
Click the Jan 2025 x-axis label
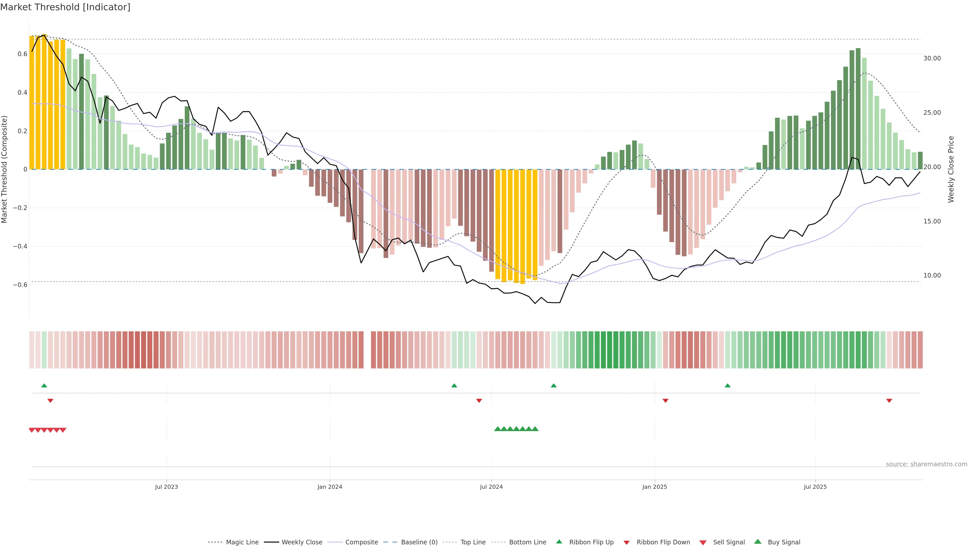(x=654, y=487)
